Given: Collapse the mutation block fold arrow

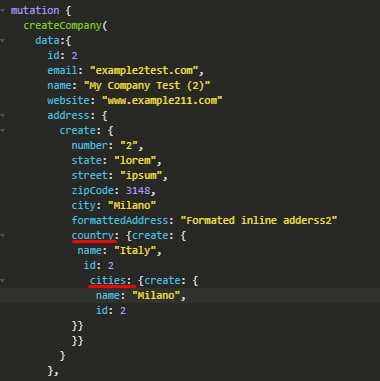Looking at the screenshot, I should click(x=2, y=11).
